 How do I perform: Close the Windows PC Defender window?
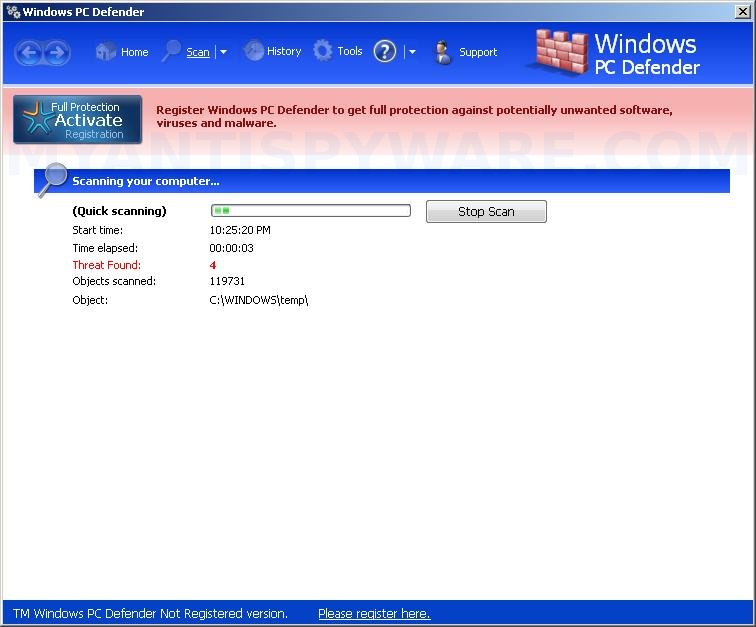742,12
